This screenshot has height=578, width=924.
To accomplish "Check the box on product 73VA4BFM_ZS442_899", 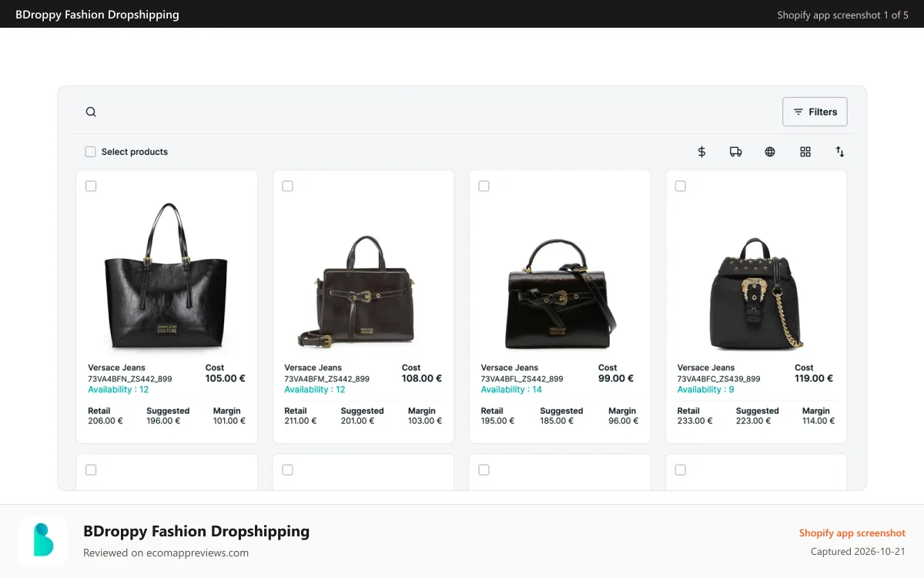I will tap(287, 186).
